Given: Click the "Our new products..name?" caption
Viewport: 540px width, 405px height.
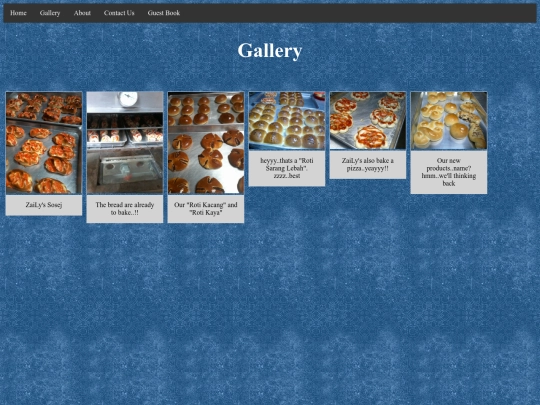Looking at the screenshot, I should pyautogui.click(x=449, y=172).
